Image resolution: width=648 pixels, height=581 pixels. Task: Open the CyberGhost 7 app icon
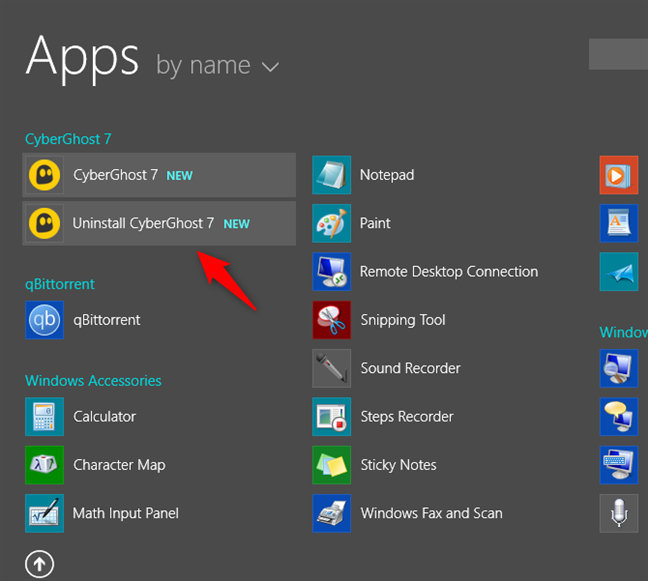[x=45, y=175]
